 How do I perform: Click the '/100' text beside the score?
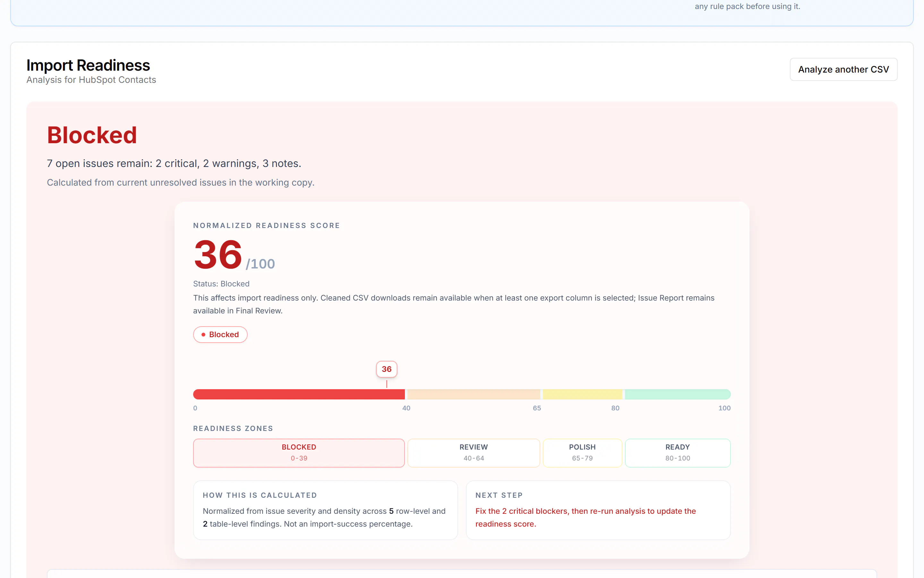click(x=261, y=264)
